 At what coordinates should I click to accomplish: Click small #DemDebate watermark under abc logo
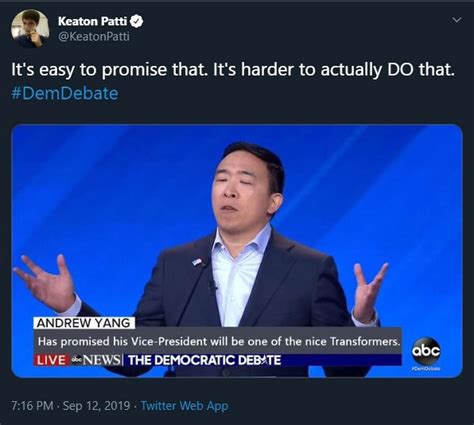coord(426,369)
